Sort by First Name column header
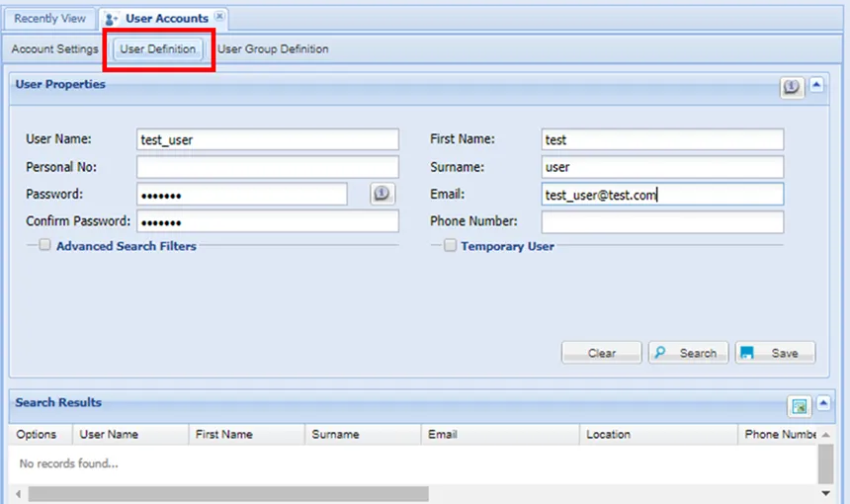This screenshot has height=504, width=850. point(247,434)
